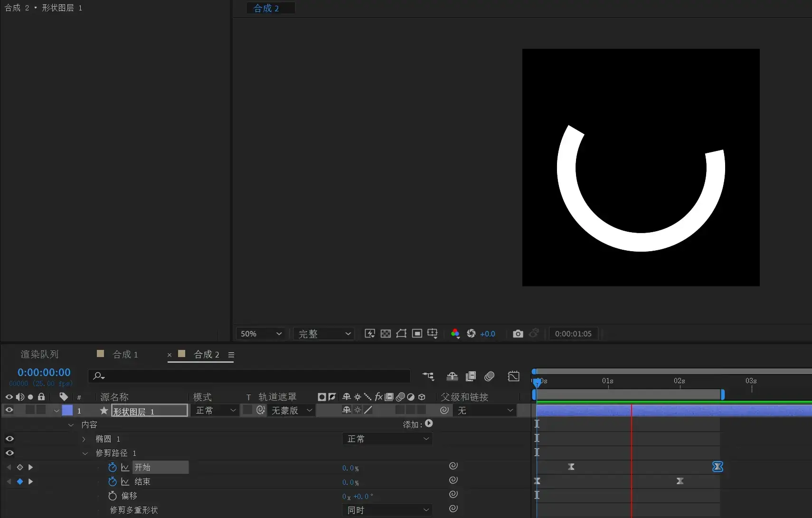Screen dimensions: 812x518
Task: Select the 合成 2 timeline tab
Action: point(207,354)
